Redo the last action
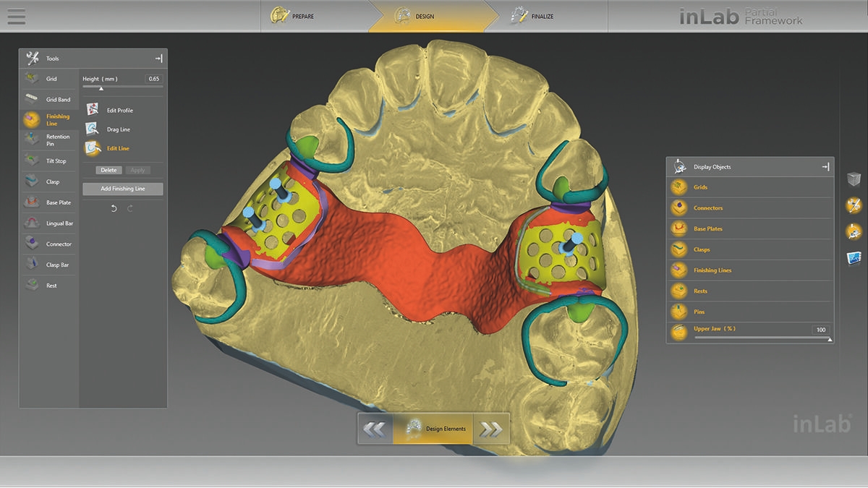This screenshot has width=868, height=488. (x=130, y=208)
